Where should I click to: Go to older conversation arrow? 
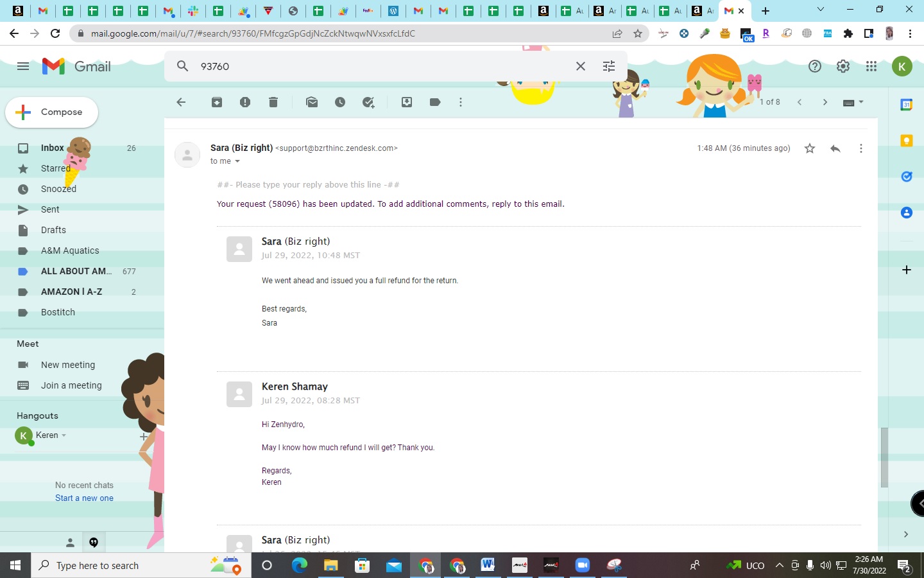825,102
